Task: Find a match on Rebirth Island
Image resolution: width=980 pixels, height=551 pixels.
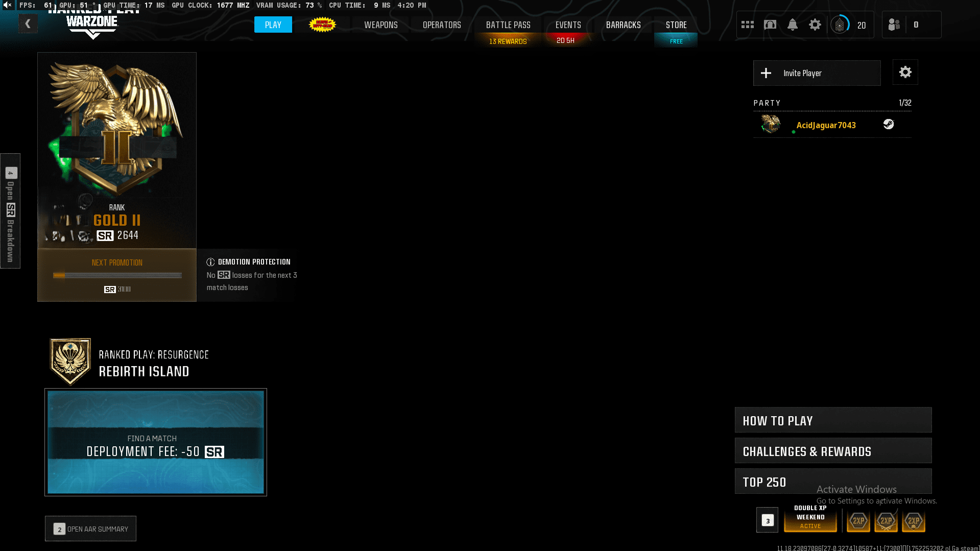Action: click(156, 442)
